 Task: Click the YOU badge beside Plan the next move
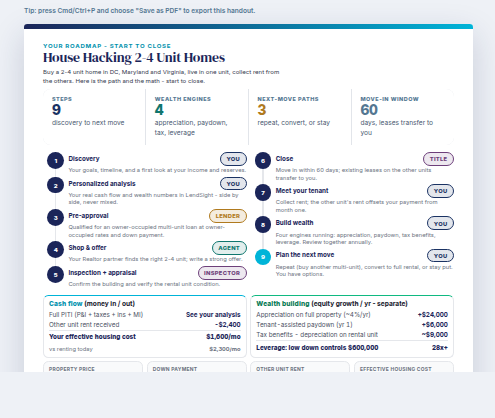point(440,256)
